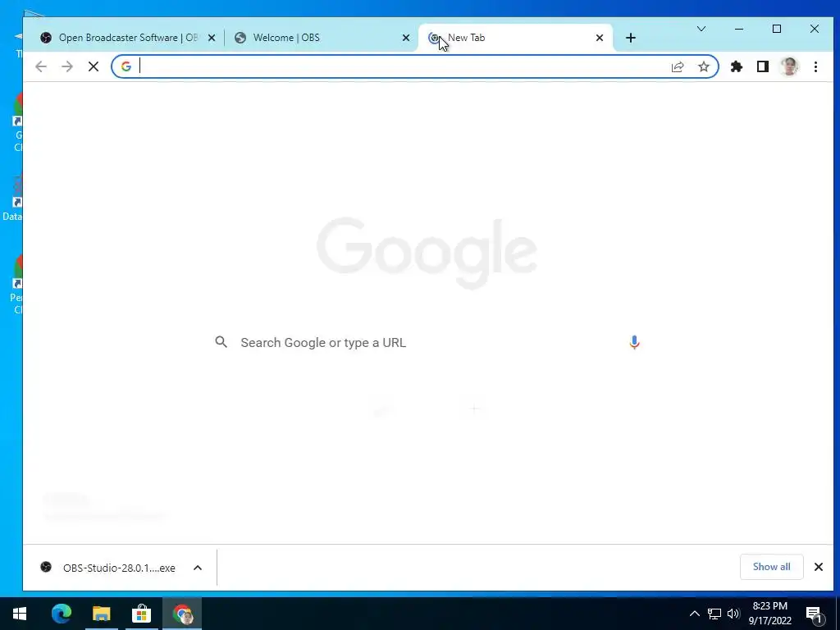Expand the tab search chevron
Image resolution: width=840 pixels, height=630 pixels.
click(x=701, y=29)
